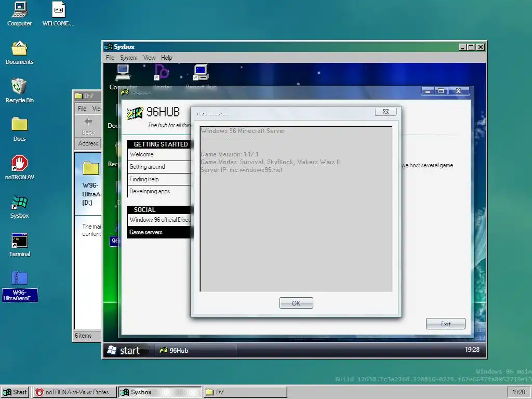Viewport: 532px width, 399px height.
Task: Click the Game Modes text line
Action: pos(270,162)
